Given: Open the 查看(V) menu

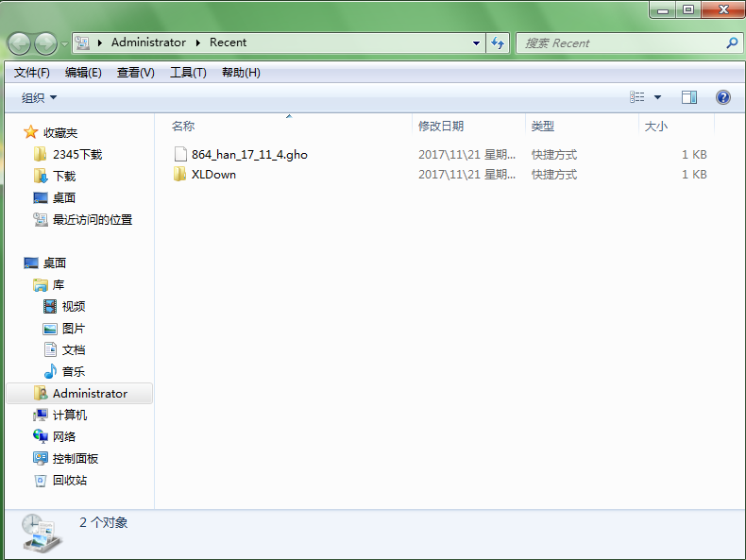Looking at the screenshot, I should 135,73.
